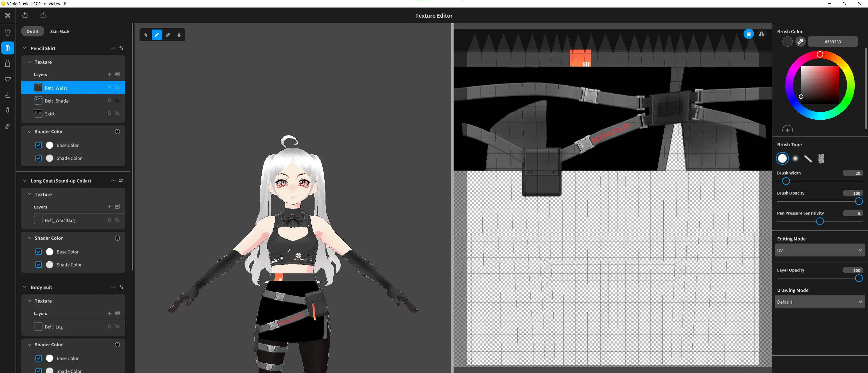This screenshot has width=868, height=373.
Task: Add color to palette plus button
Action: coord(787,130)
